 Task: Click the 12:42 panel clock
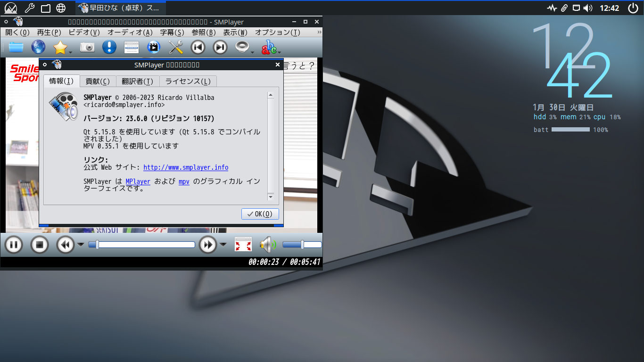point(609,8)
